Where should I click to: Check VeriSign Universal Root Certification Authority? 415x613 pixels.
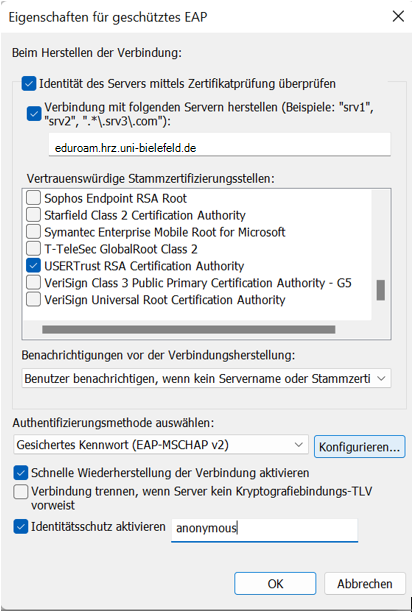pyautogui.click(x=33, y=299)
